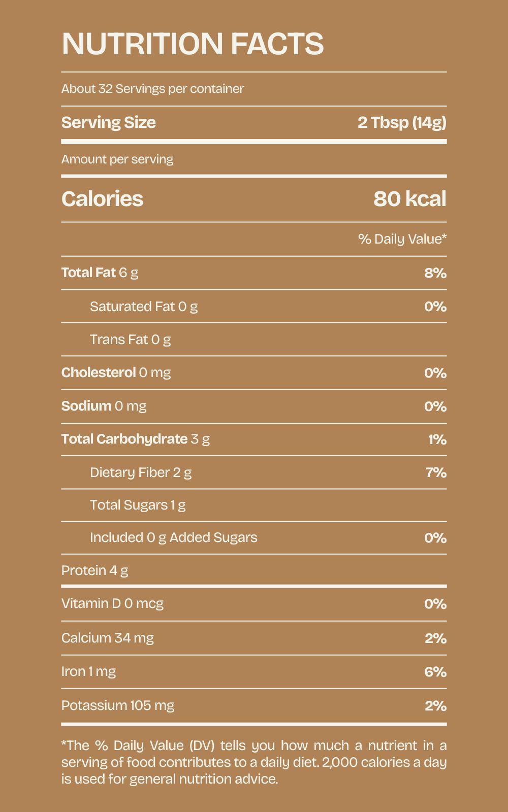This screenshot has height=812, width=508.
Task: Click the About 32 Servings per container text
Action: (152, 89)
